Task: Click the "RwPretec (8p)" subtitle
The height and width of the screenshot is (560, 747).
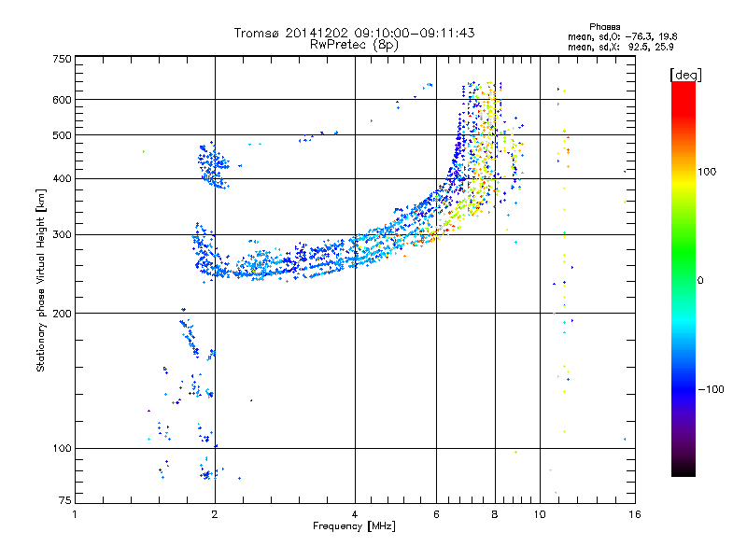Action: pos(354,45)
